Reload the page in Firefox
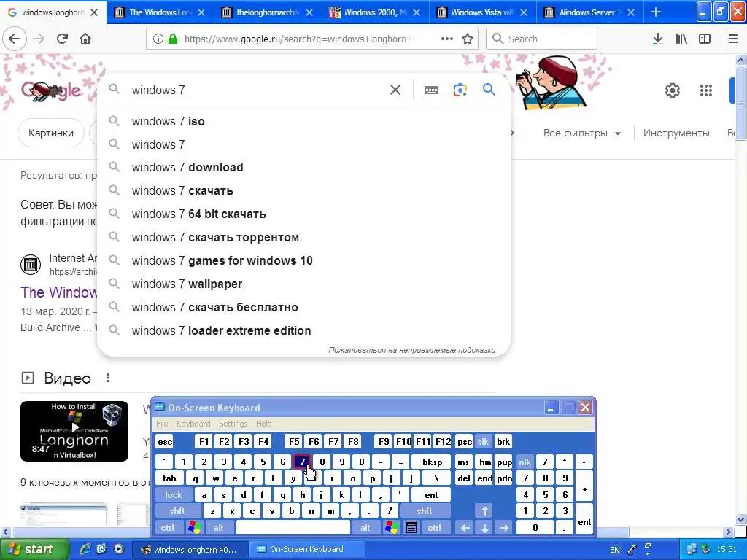 (x=62, y=39)
